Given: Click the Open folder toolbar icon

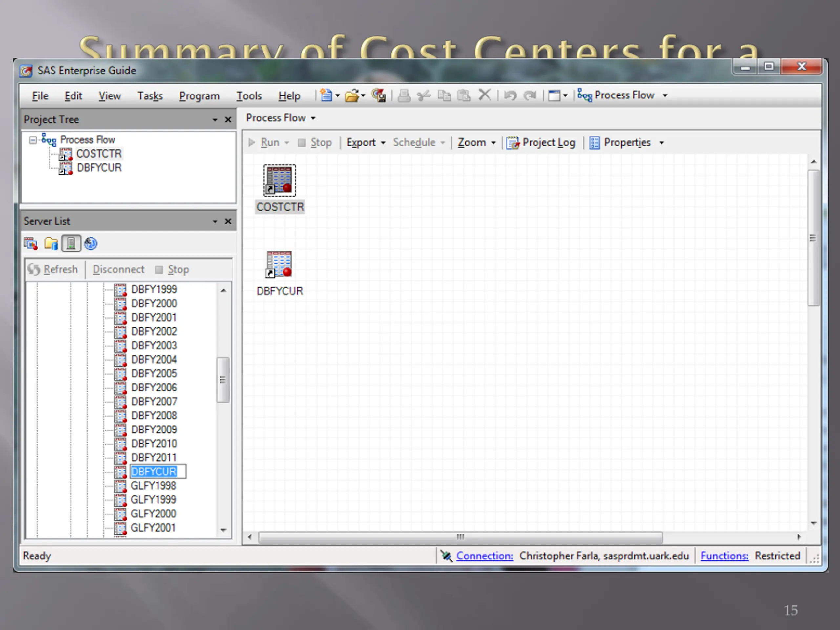Looking at the screenshot, I should click(352, 95).
